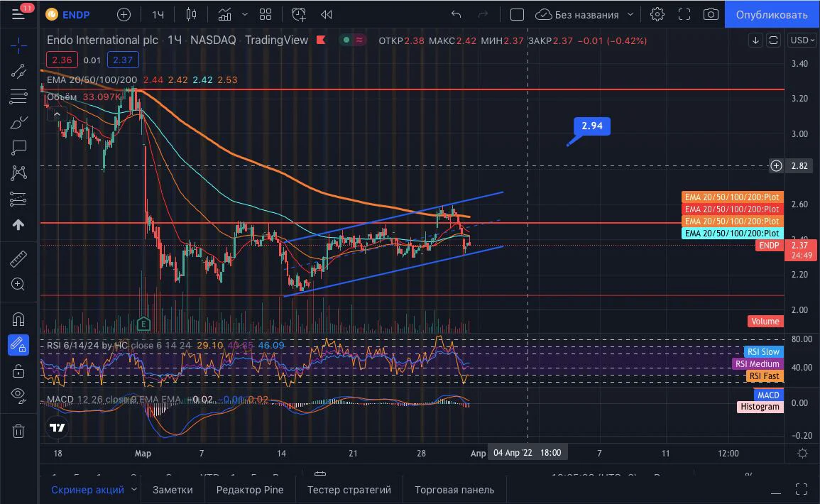Open the Торговая панель tab
820x504 pixels.
tap(454, 490)
